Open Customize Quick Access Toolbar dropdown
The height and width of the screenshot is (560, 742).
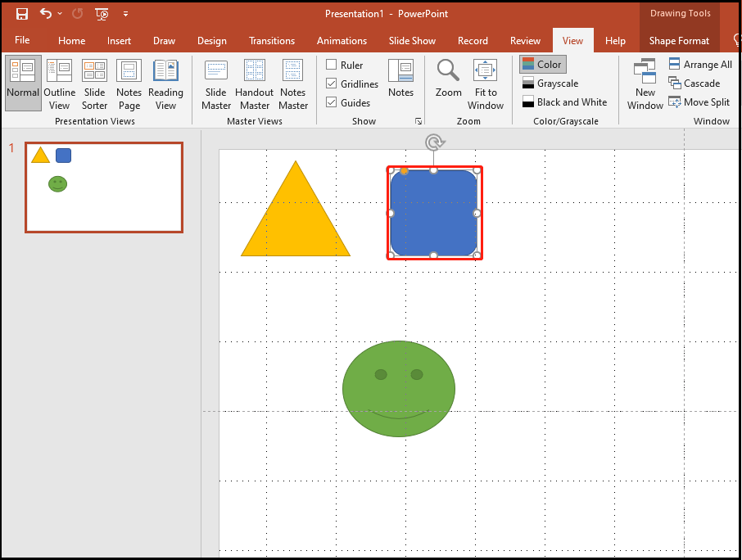tap(125, 14)
